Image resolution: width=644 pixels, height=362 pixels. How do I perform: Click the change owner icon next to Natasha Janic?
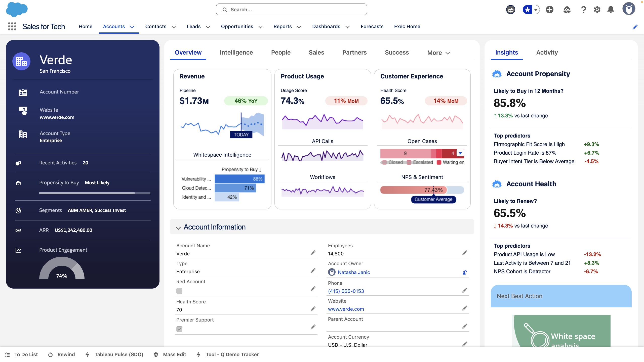point(464,272)
